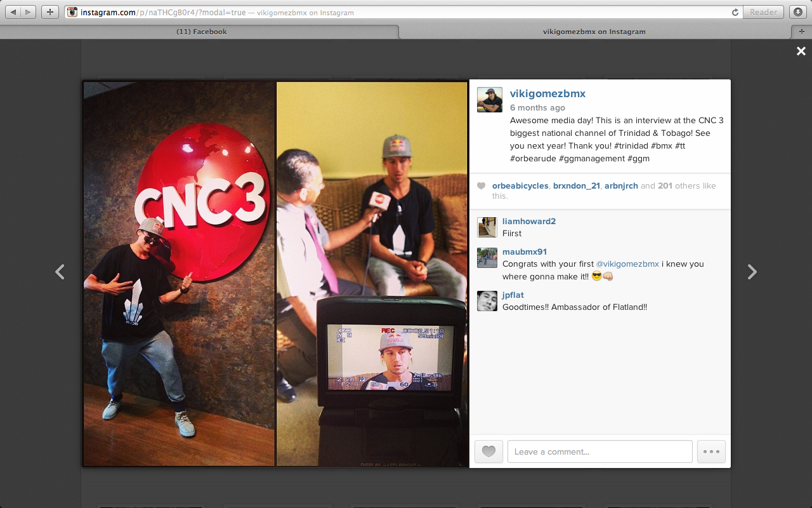Click the #tt hashtag
Screen dimensions: 812x508
pos(679,145)
